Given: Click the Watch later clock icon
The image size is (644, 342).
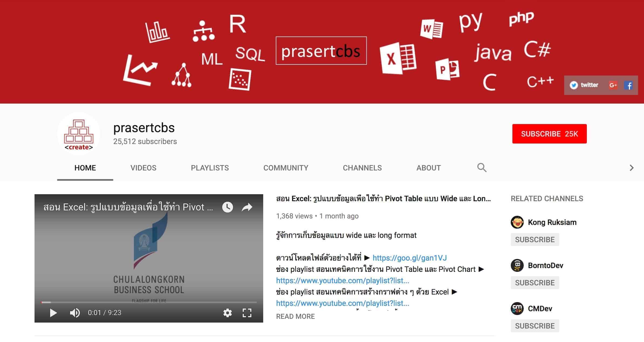Looking at the screenshot, I should [x=227, y=207].
